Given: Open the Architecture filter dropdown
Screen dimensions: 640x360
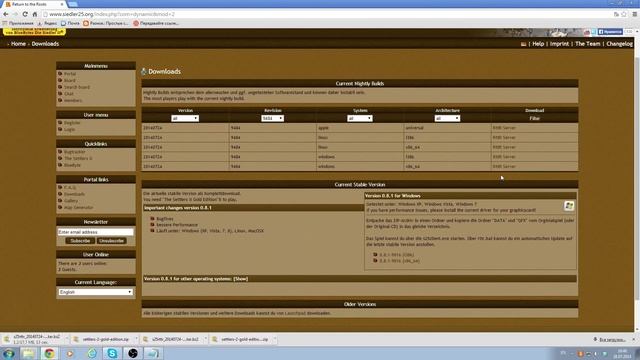Looking at the screenshot, I should tap(447, 118).
